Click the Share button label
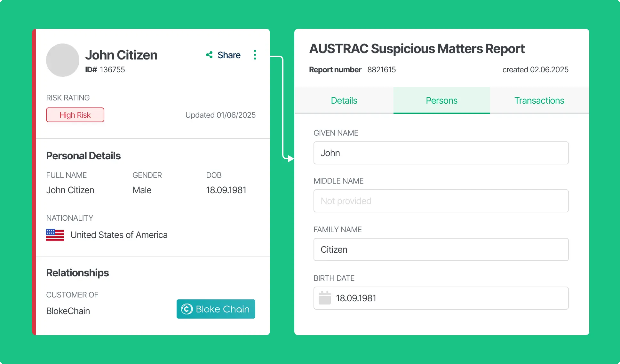Viewport: 620px width, 364px height. point(229,55)
